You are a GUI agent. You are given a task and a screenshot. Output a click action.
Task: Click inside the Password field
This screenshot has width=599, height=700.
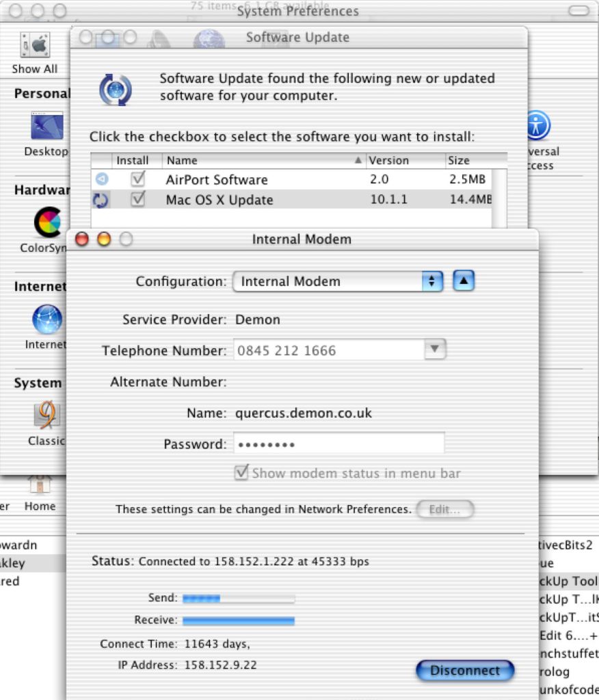[x=338, y=443]
